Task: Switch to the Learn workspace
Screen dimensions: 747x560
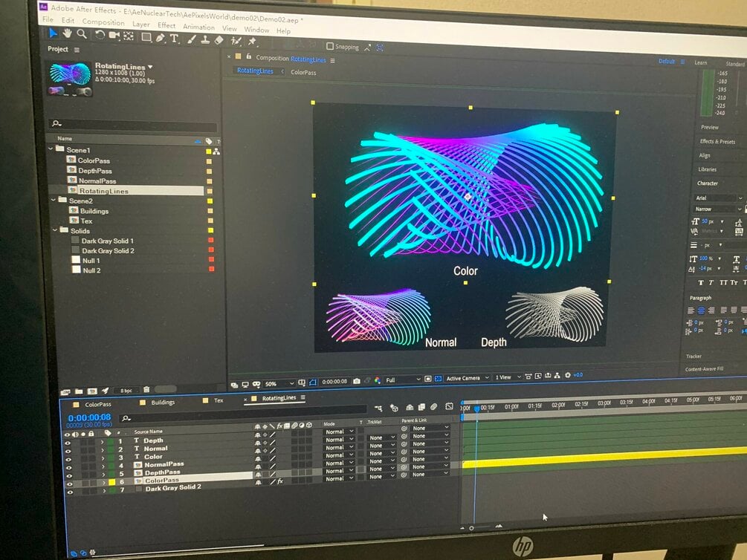Action: (x=701, y=62)
